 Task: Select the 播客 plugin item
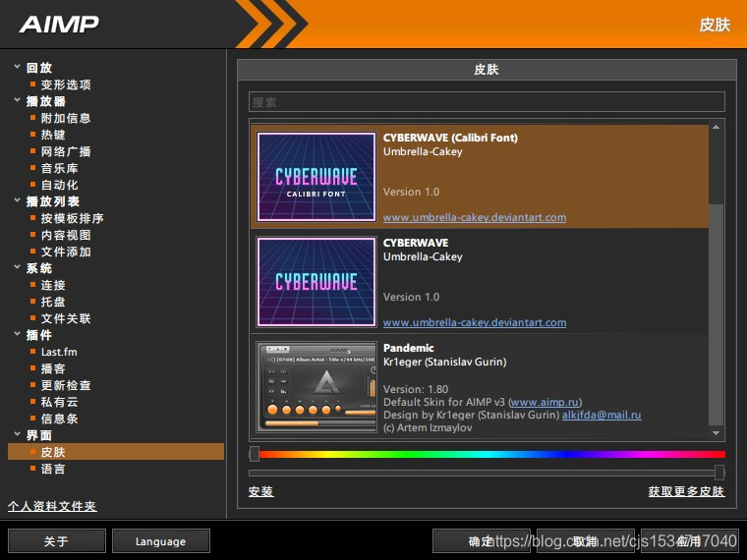tap(53, 368)
